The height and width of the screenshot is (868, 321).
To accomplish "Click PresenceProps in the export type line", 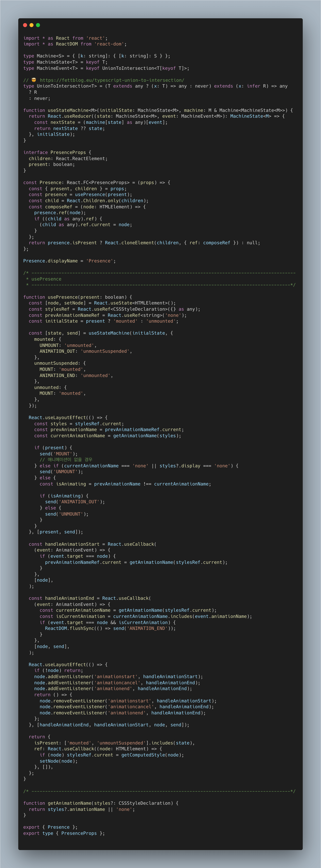I will pyautogui.click(x=79, y=833).
